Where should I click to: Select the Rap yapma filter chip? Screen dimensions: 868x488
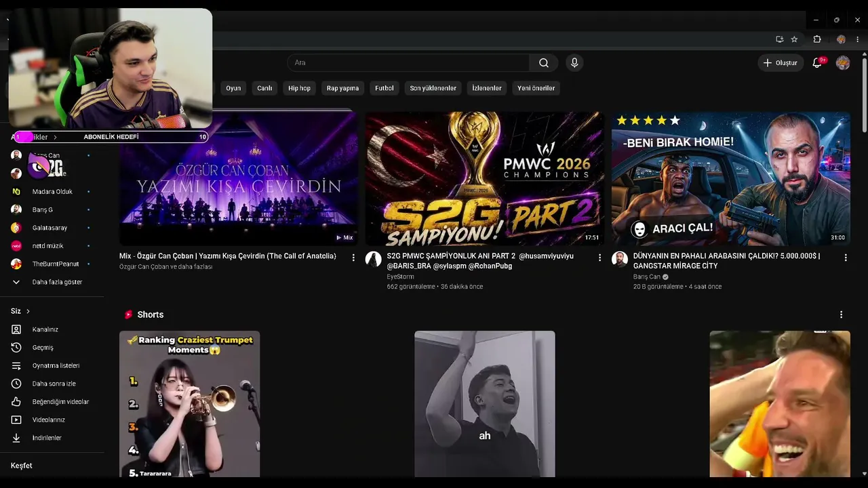pos(343,88)
